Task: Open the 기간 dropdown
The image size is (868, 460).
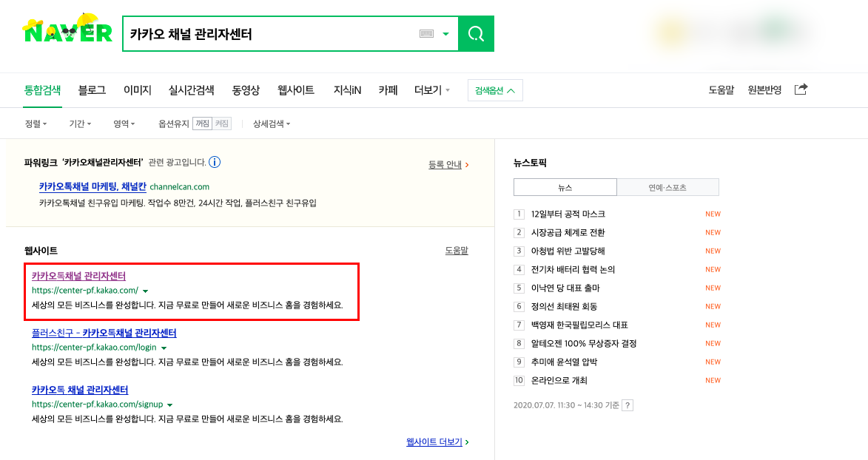Action: pos(80,124)
